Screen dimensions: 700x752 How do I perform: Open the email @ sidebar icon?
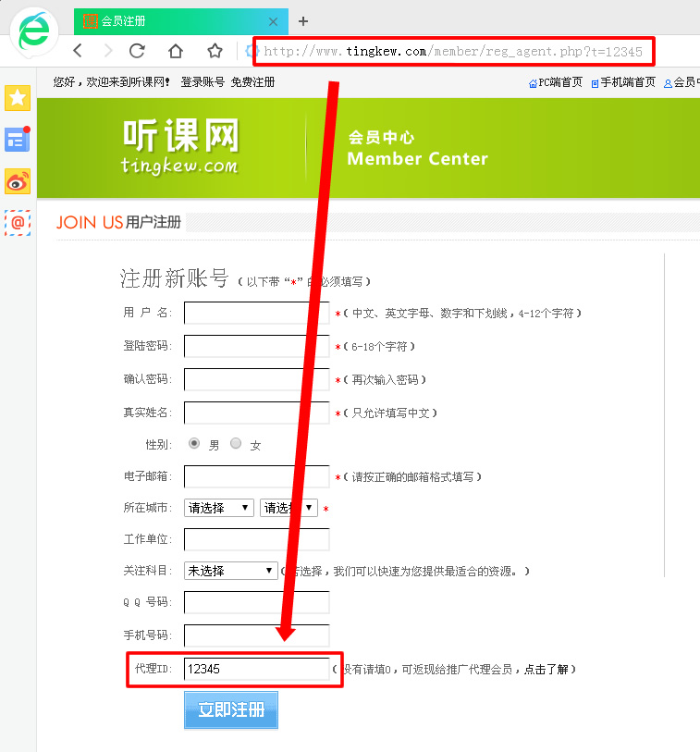18,222
